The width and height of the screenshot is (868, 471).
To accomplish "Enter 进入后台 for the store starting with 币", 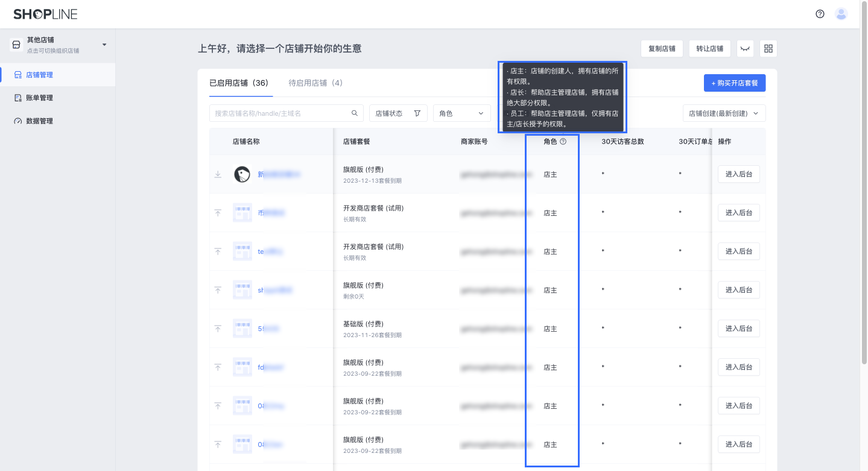I will pos(739,213).
